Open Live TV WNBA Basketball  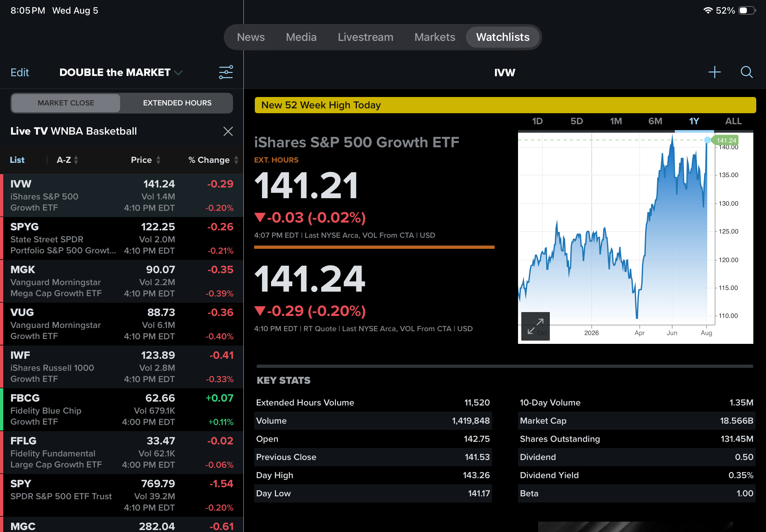(74, 131)
